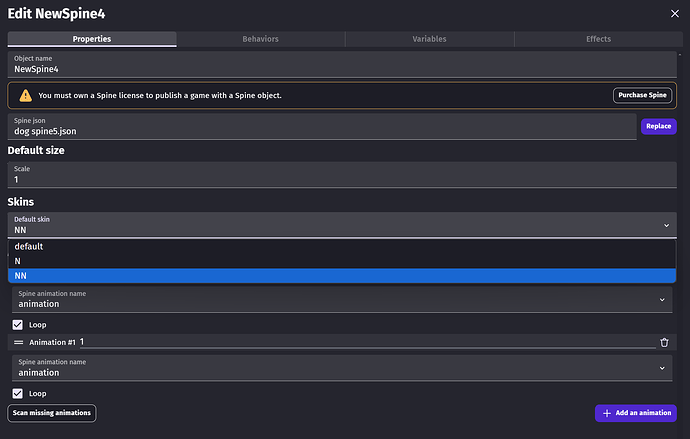Pick the highlighted 'NN' skin option
Image resolution: width=690 pixels, height=439 pixels.
pyautogui.click(x=342, y=275)
